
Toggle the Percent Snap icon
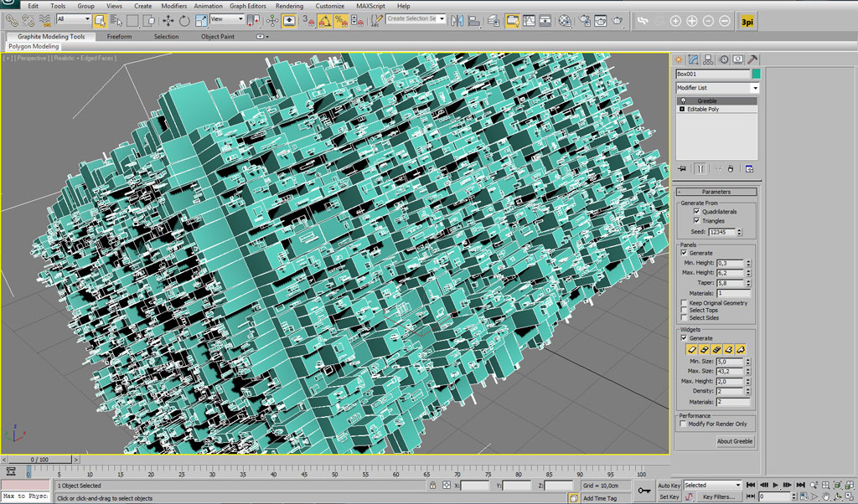341,21
